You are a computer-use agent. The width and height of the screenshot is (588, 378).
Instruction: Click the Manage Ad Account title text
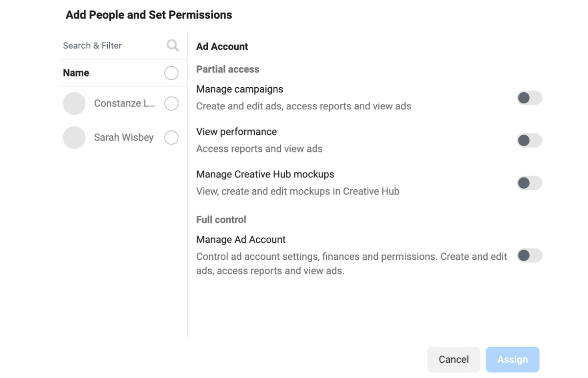coord(241,240)
